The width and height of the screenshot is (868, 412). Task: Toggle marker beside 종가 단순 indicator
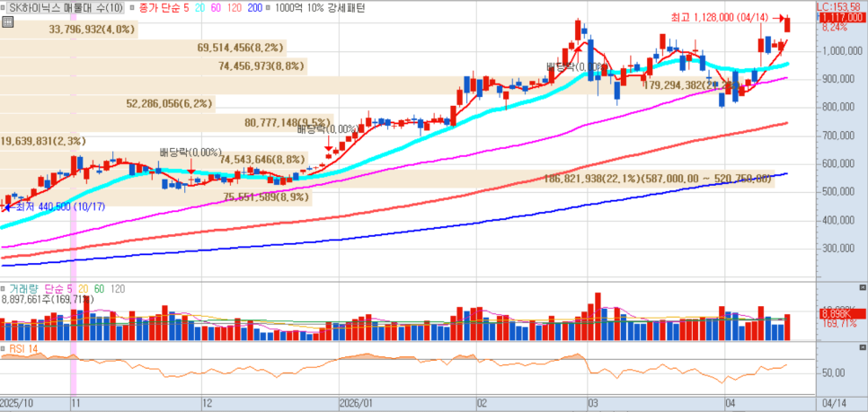tap(130, 9)
